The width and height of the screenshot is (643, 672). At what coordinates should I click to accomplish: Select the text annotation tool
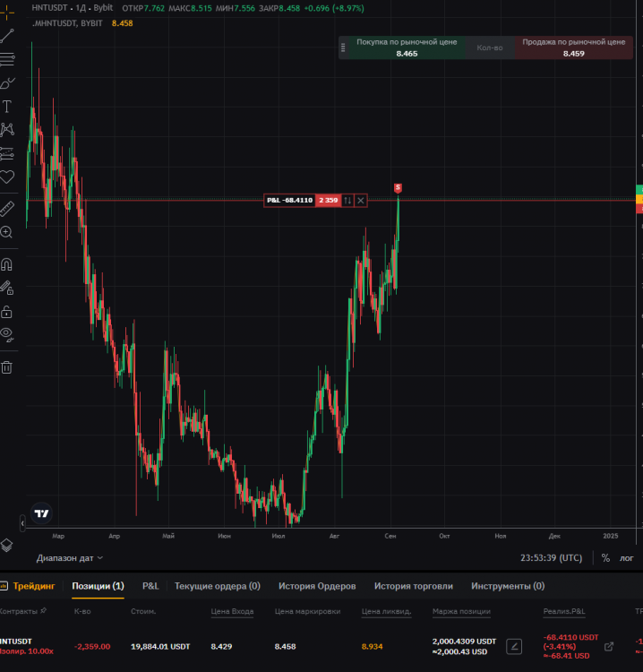(7, 107)
